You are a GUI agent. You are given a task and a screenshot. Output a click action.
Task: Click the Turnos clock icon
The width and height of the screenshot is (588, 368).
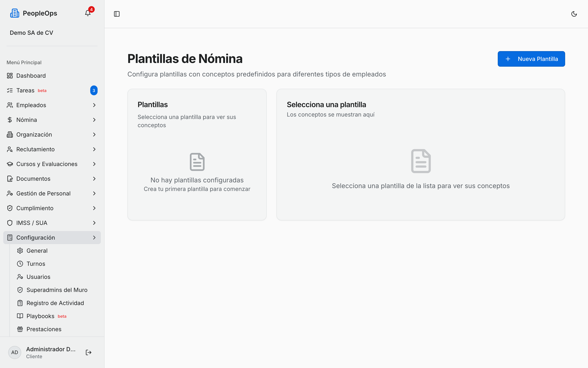tap(20, 264)
